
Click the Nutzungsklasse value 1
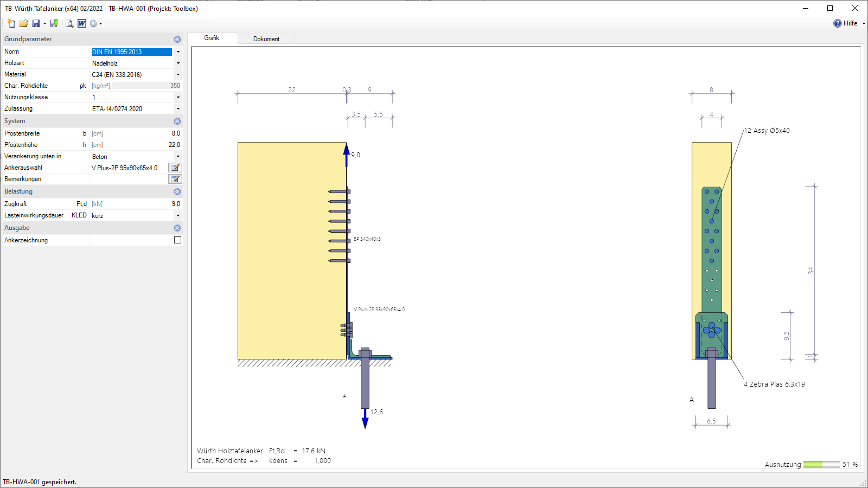(x=94, y=98)
